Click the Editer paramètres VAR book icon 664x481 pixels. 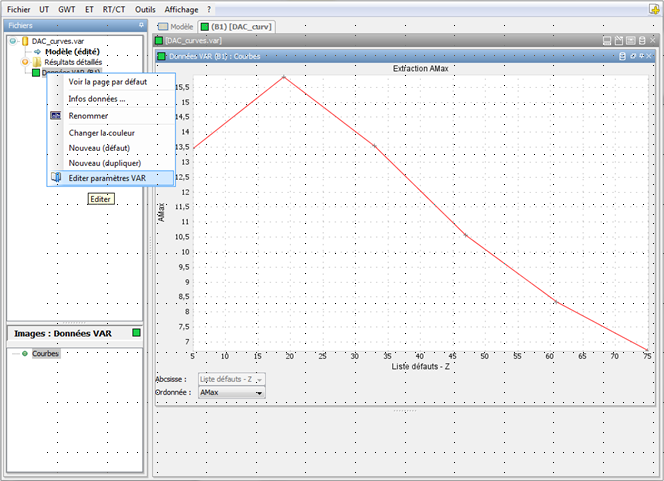click(x=55, y=177)
